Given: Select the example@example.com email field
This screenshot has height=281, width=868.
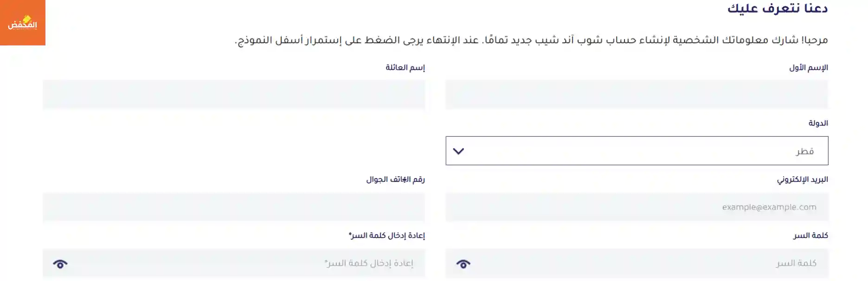Looking at the screenshot, I should pos(637,207).
